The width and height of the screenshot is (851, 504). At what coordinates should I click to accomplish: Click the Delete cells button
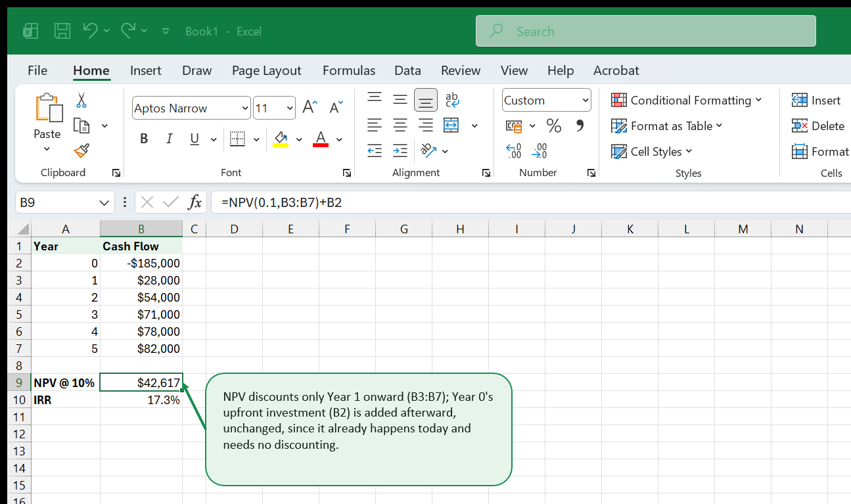point(818,126)
